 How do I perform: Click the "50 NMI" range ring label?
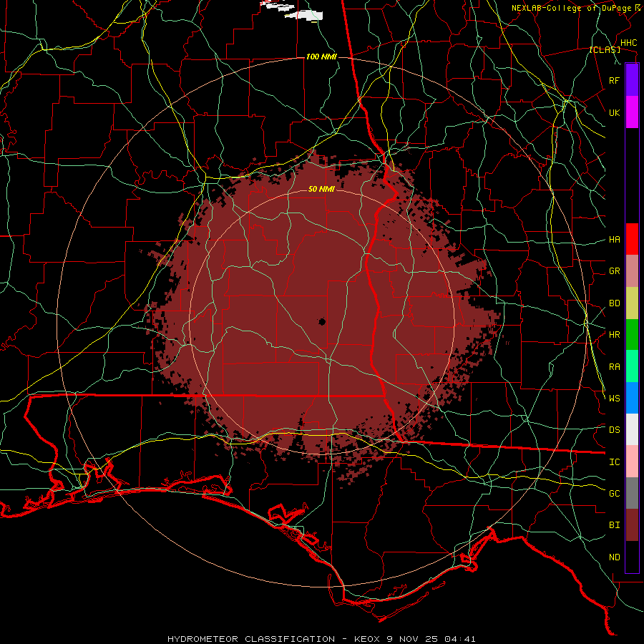coord(321,189)
